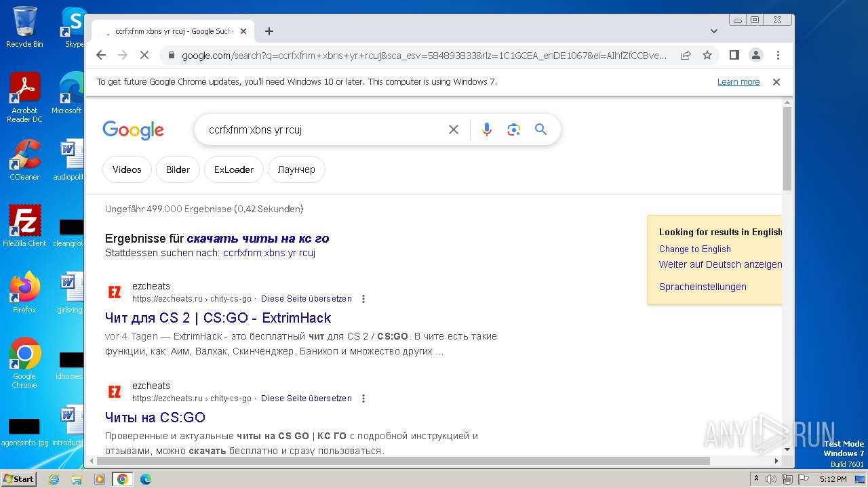
Task: Select the ExLoader filter chip
Action: click(x=234, y=169)
